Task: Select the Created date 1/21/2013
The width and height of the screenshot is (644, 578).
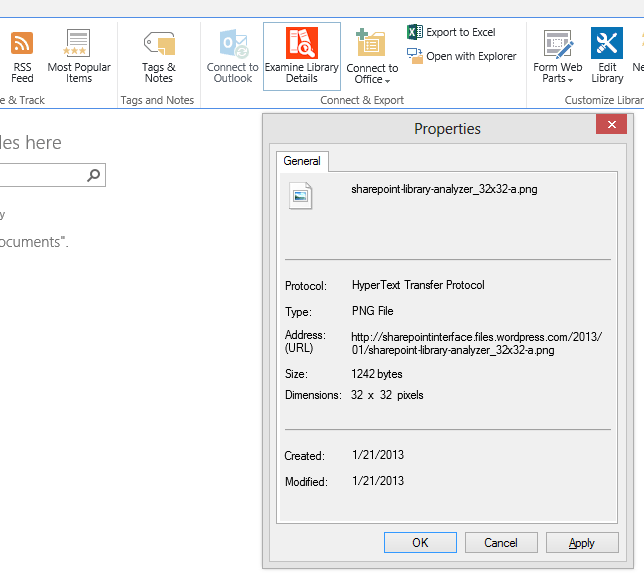Action: pos(378,455)
